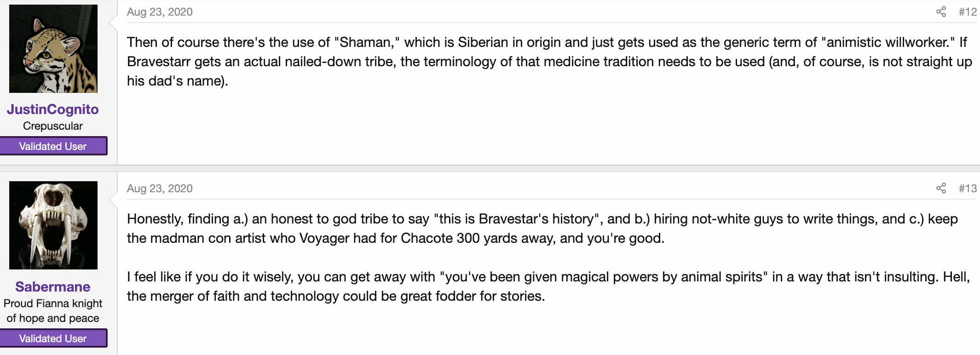Open the #13 post permalink
This screenshot has height=355, width=980.
click(x=968, y=189)
